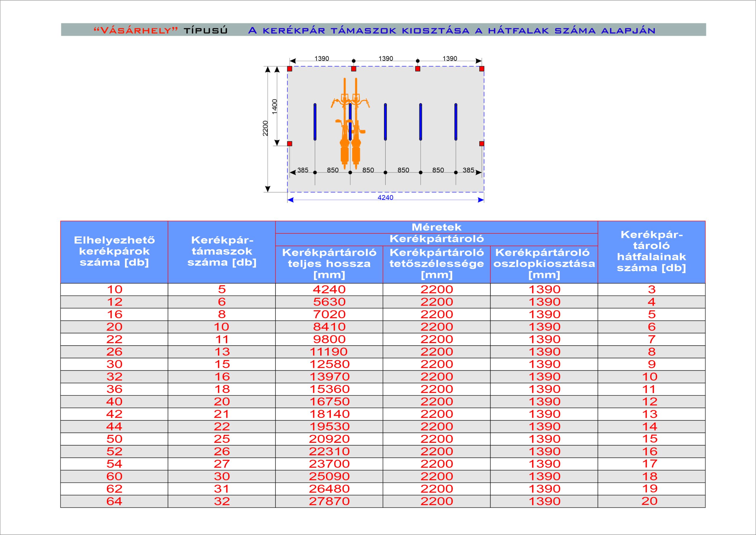The height and width of the screenshot is (535, 756).
Task: Click the red "Vásárhely" title text
Action: coord(136,31)
